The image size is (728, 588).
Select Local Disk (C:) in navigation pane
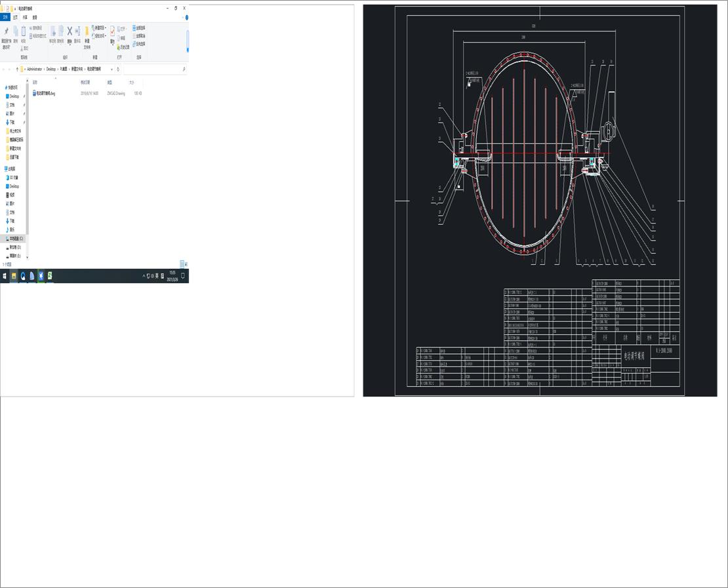coord(14,239)
